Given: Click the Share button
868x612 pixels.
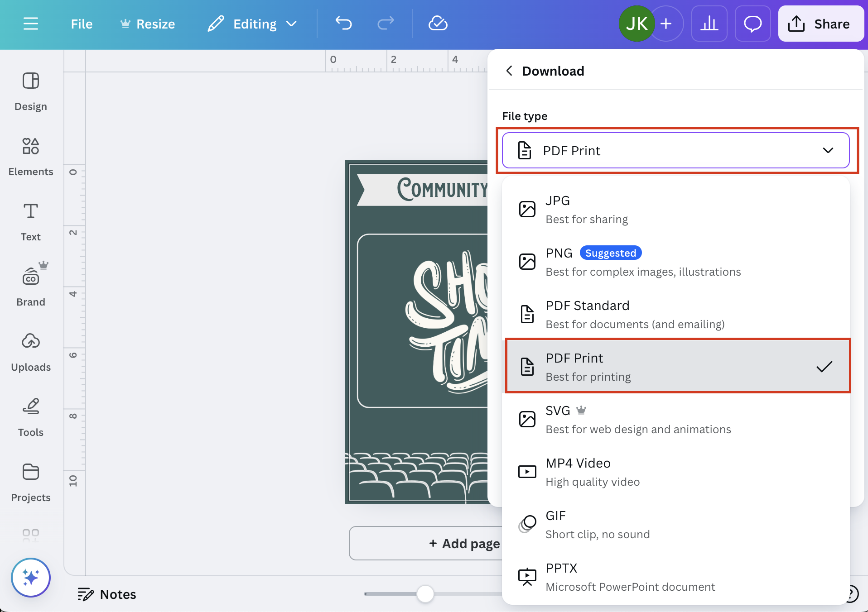Looking at the screenshot, I should [x=821, y=24].
